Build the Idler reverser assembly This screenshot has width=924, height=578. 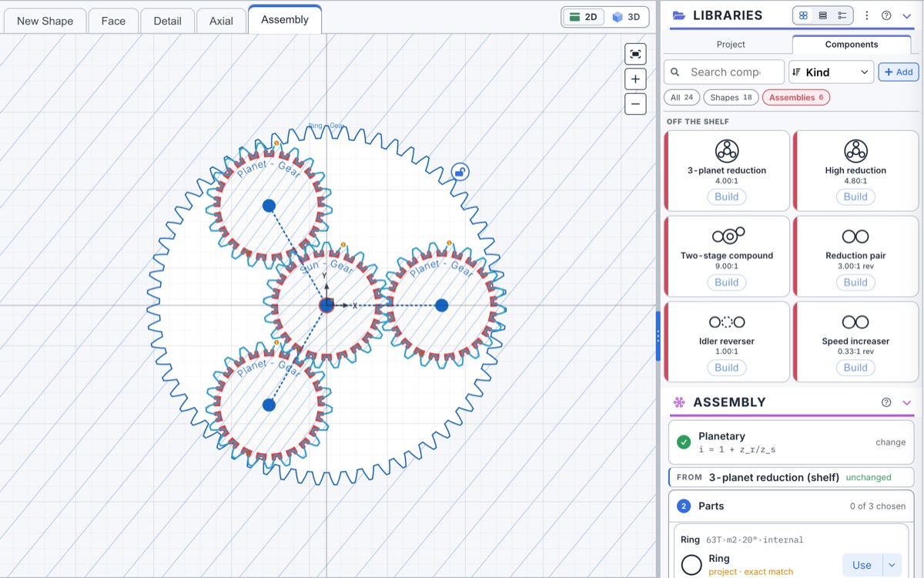727,368
